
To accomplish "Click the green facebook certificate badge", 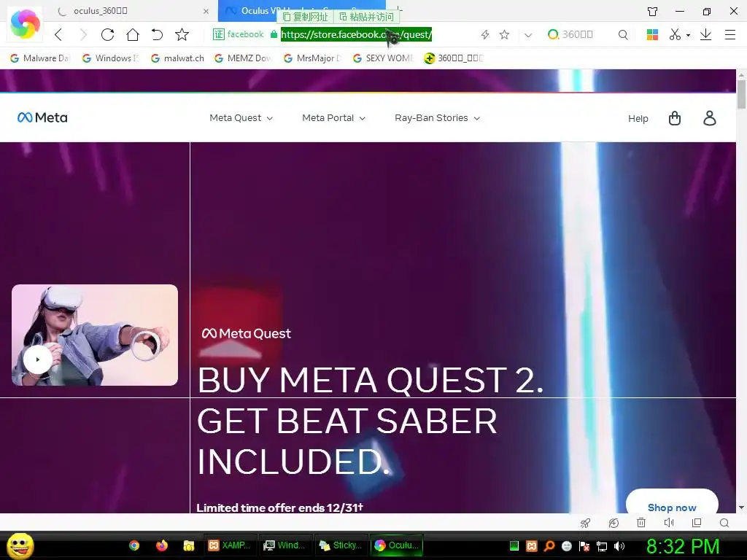I will (239, 34).
